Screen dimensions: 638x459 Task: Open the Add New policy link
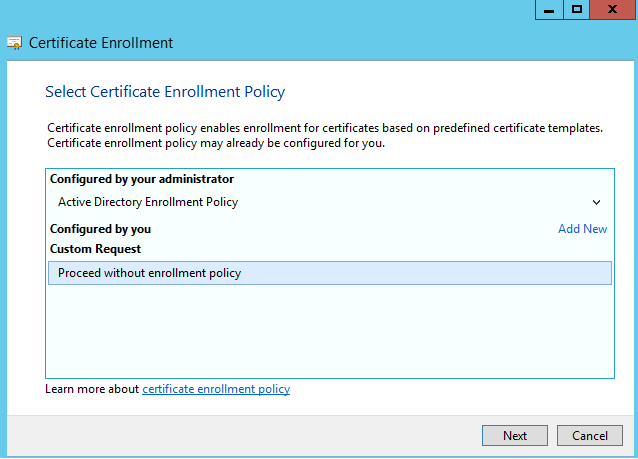point(582,229)
